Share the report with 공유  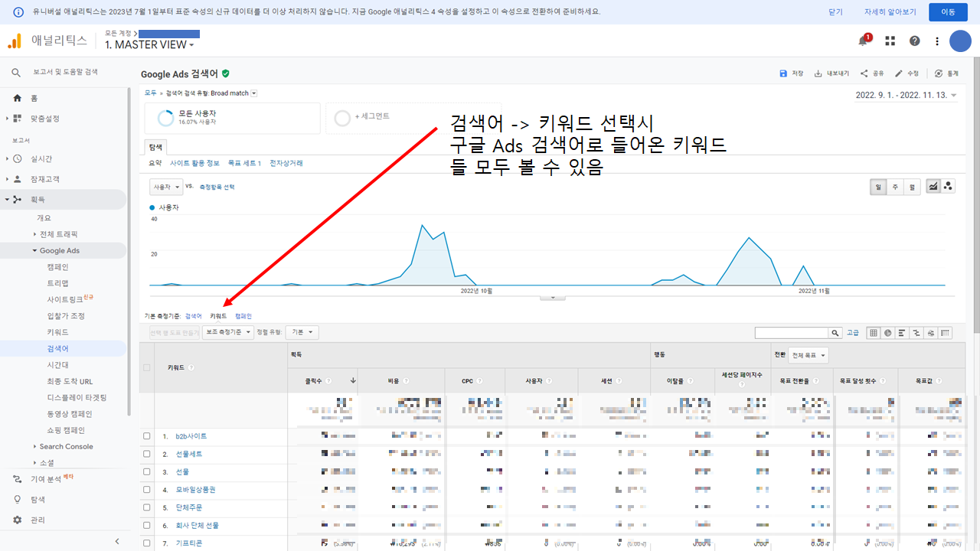pos(872,73)
